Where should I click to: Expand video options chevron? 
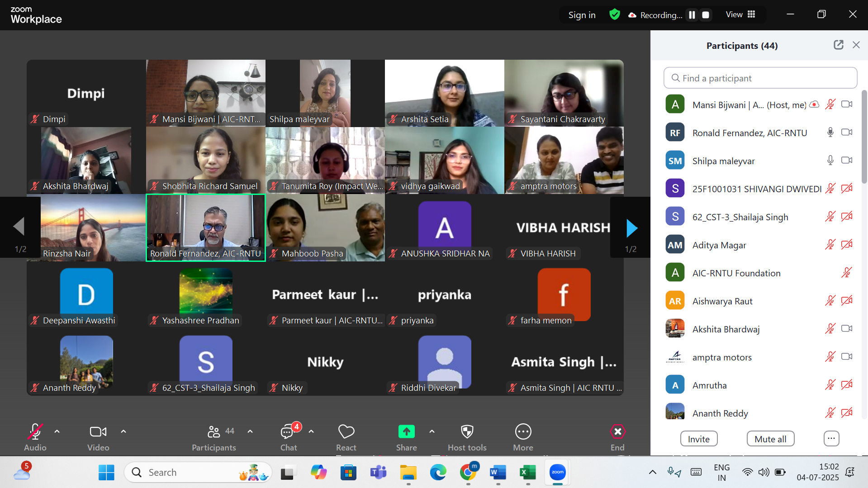[123, 431]
